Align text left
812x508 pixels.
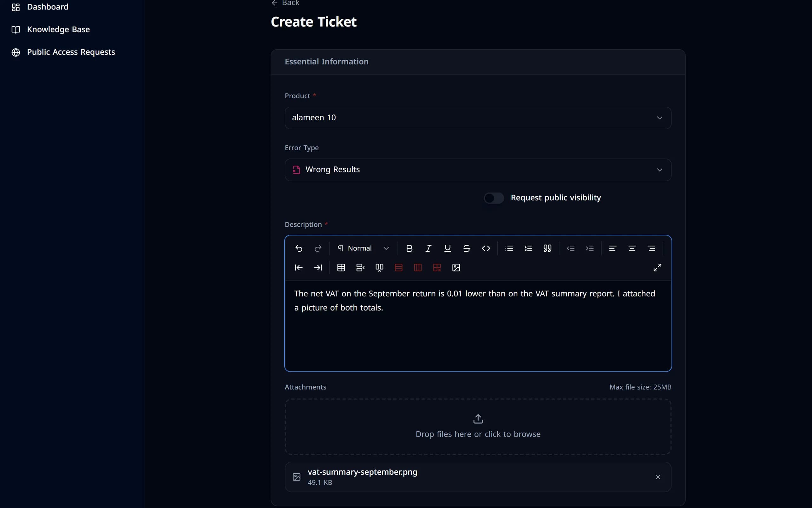pyautogui.click(x=613, y=248)
